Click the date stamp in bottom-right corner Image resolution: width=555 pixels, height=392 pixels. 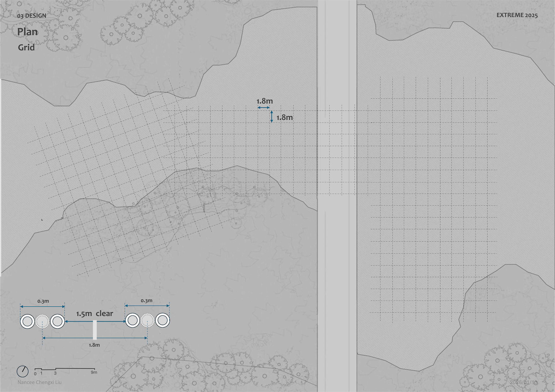pyautogui.click(x=523, y=382)
